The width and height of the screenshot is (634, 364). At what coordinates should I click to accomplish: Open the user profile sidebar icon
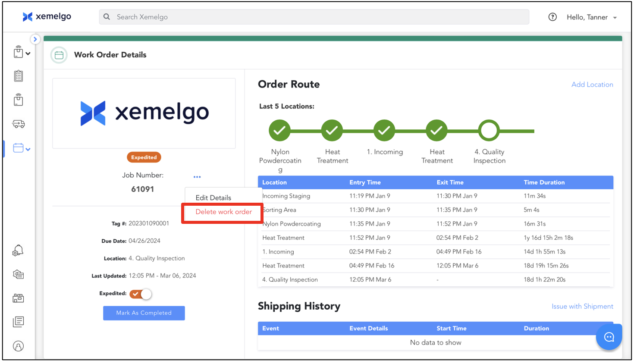click(x=18, y=346)
